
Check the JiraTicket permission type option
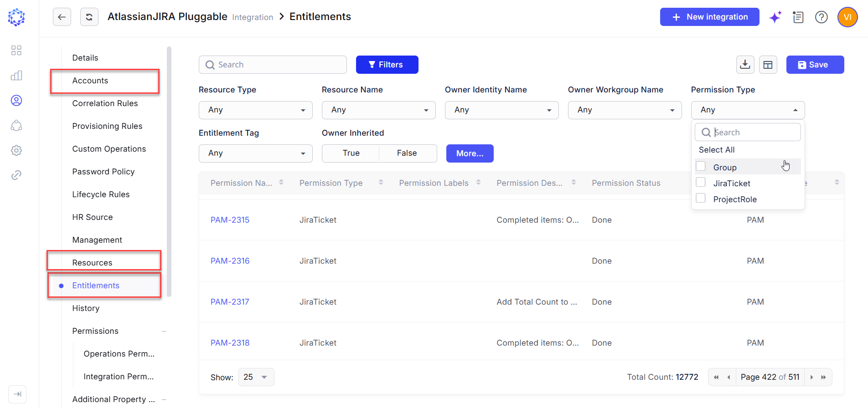tap(701, 183)
